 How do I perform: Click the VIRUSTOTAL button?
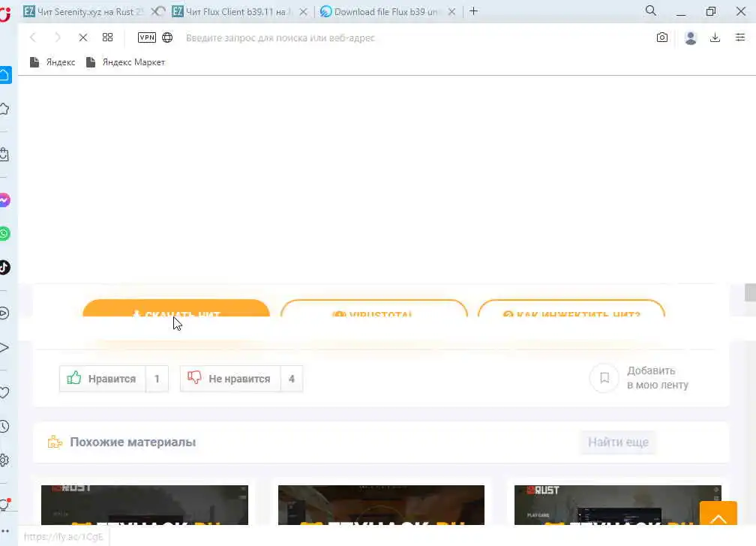coord(373,308)
